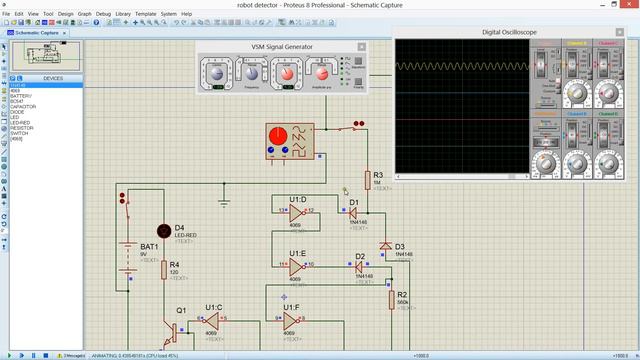Click the L library button in DEVICES panel
640x360 pixels.
tap(19, 78)
